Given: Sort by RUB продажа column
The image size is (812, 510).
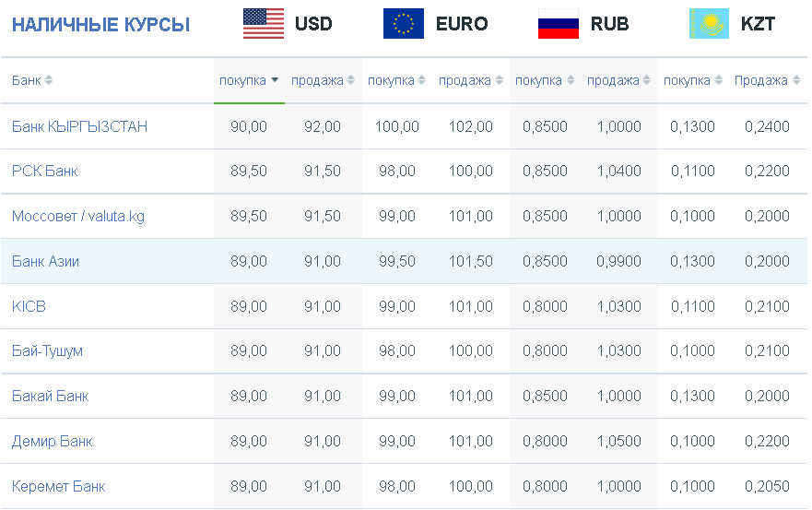Looking at the screenshot, I should 646,80.
